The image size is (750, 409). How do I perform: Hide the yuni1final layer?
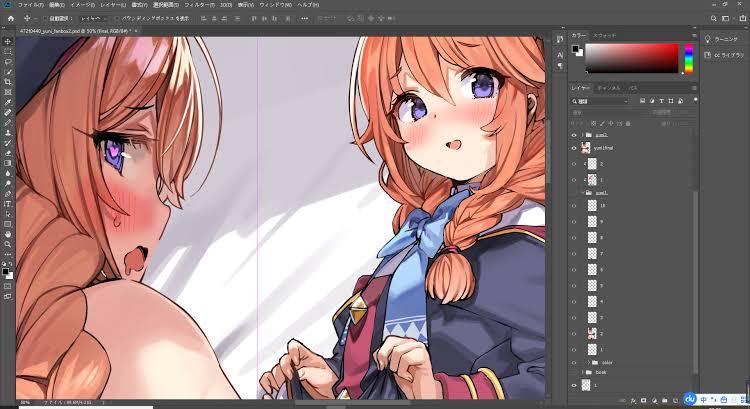pos(574,147)
